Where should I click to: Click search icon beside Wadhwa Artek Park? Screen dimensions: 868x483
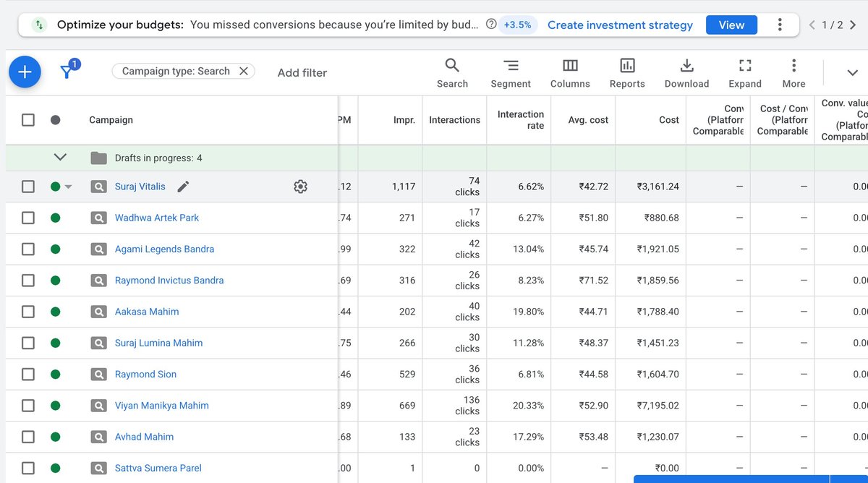tap(98, 218)
